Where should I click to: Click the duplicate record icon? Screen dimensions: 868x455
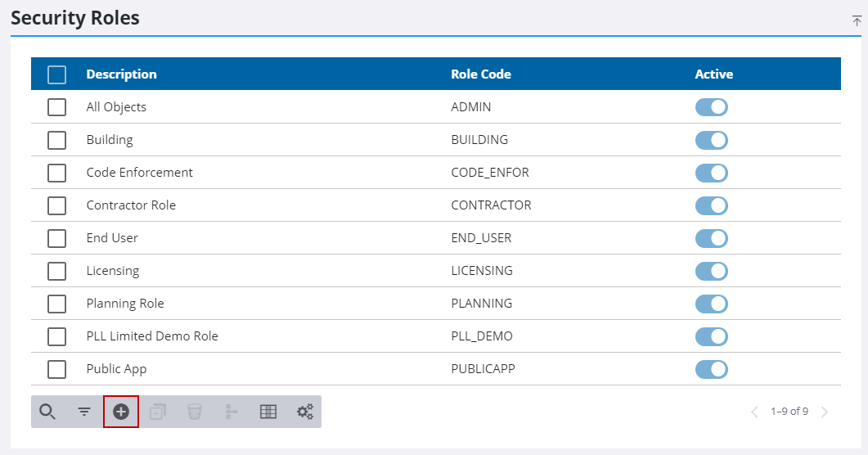point(158,412)
